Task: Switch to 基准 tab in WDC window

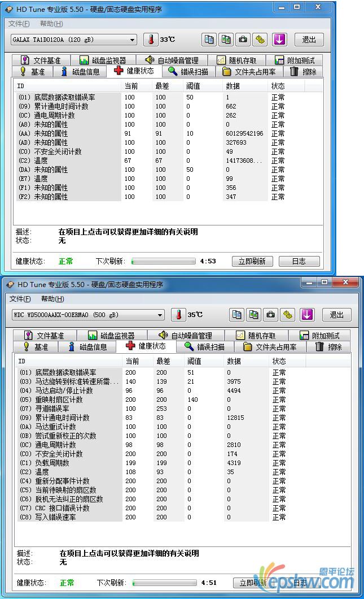Action: pyautogui.click(x=36, y=347)
